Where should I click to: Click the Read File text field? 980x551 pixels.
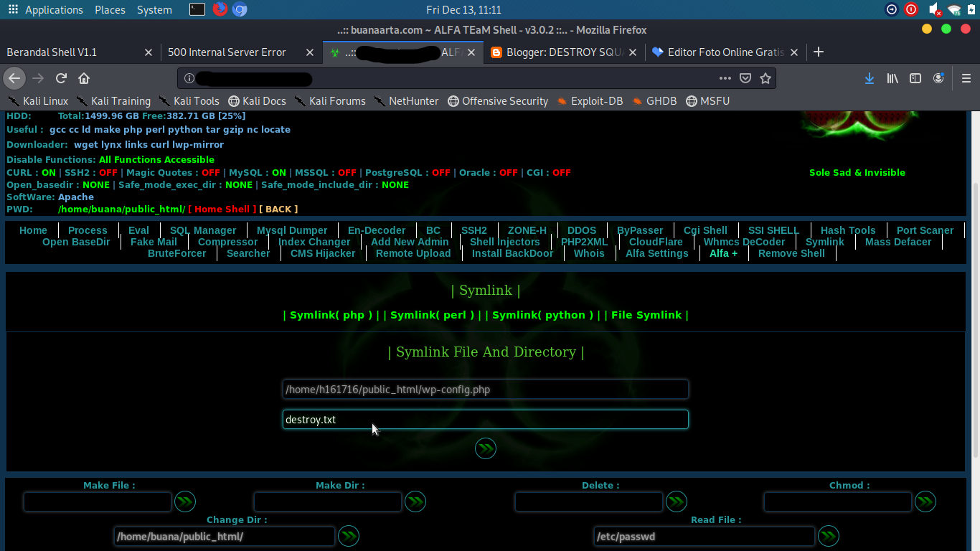pyautogui.click(x=705, y=536)
